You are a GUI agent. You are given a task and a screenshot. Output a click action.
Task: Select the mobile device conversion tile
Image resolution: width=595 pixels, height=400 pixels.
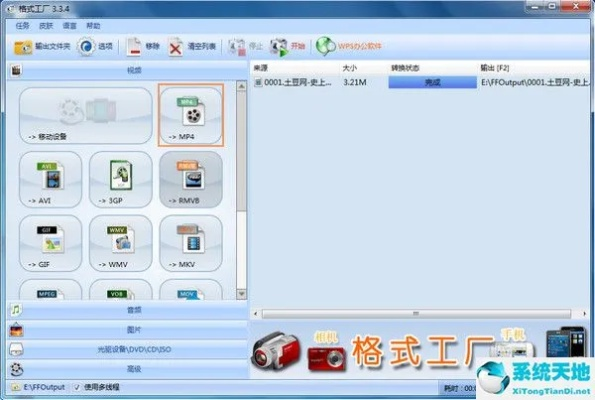85,115
